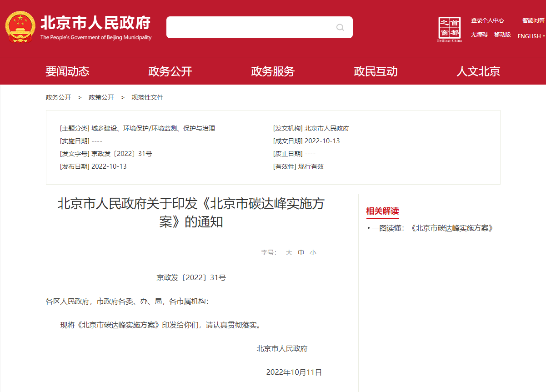Go to 政务服务 section
The image size is (546, 392).
pos(273,71)
